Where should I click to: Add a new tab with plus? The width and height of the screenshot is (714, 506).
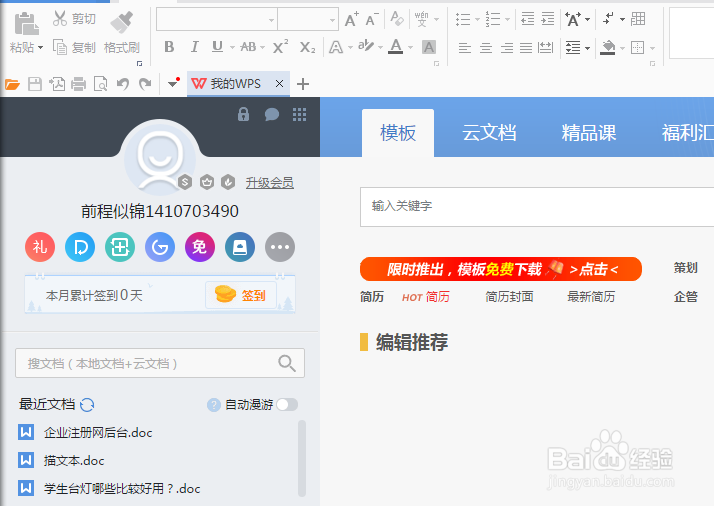[x=303, y=84]
